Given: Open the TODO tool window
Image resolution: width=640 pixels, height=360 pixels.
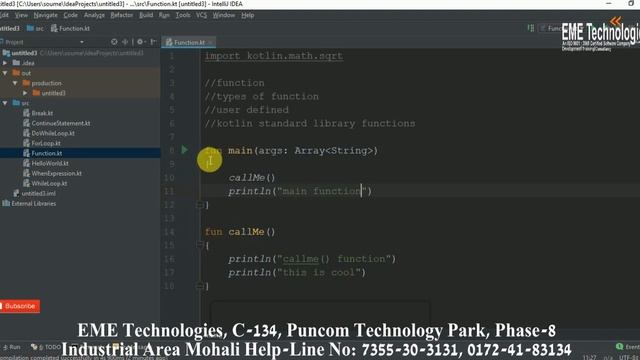Looking at the screenshot, I should [46, 347].
